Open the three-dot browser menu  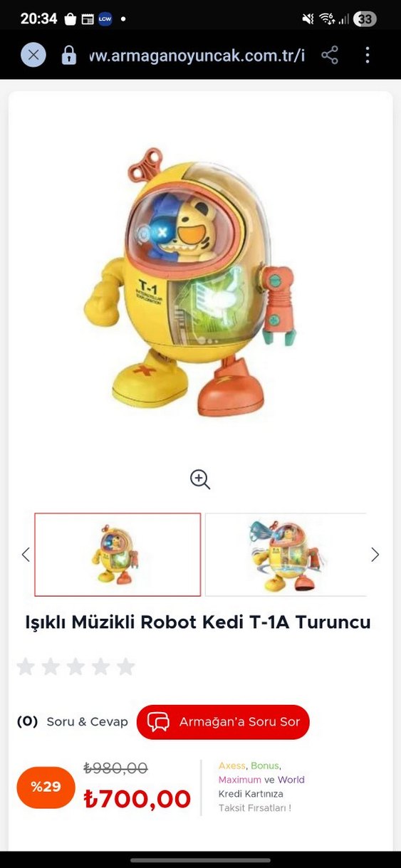click(368, 55)
